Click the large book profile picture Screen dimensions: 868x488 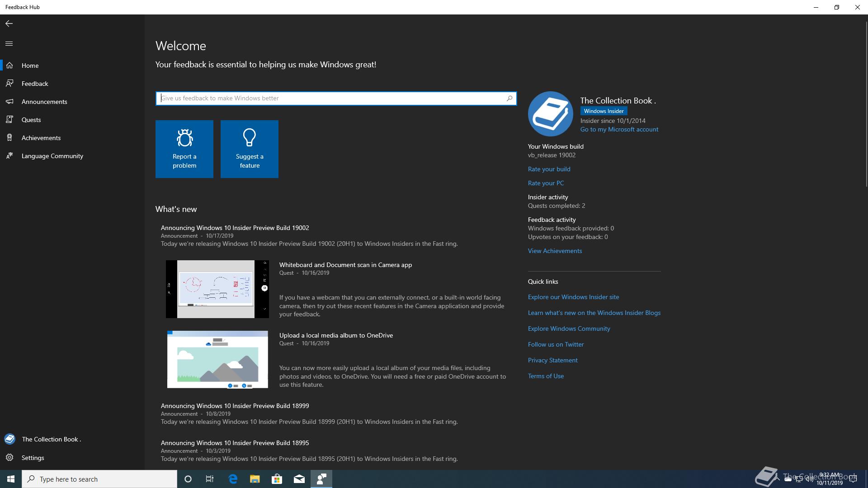point(551,114)
